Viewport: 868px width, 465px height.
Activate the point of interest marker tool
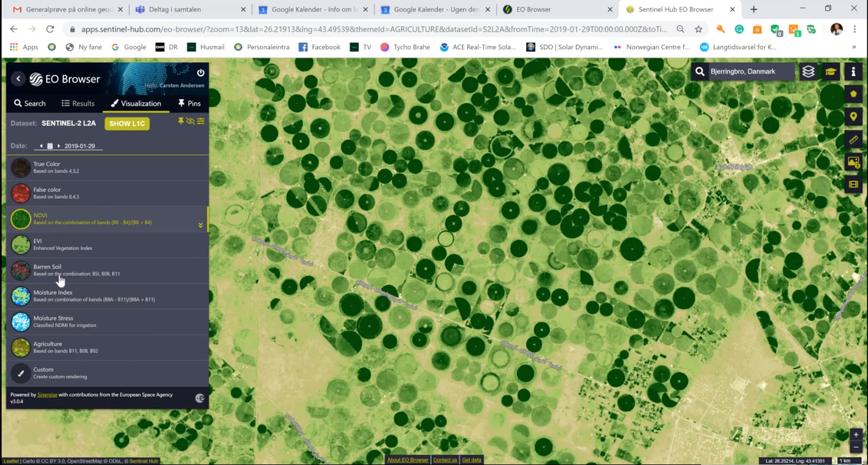coord(854,117)
